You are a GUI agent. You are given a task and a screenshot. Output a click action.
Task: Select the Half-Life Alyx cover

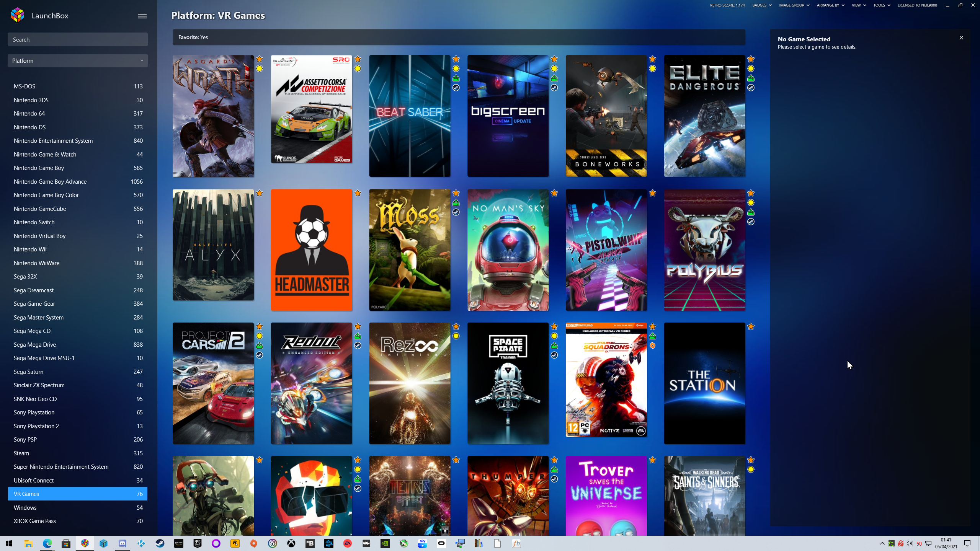(x=213, y=245)
